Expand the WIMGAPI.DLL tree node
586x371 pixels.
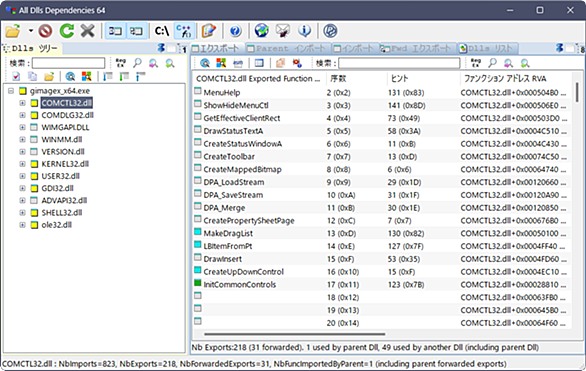pos(22,127)
